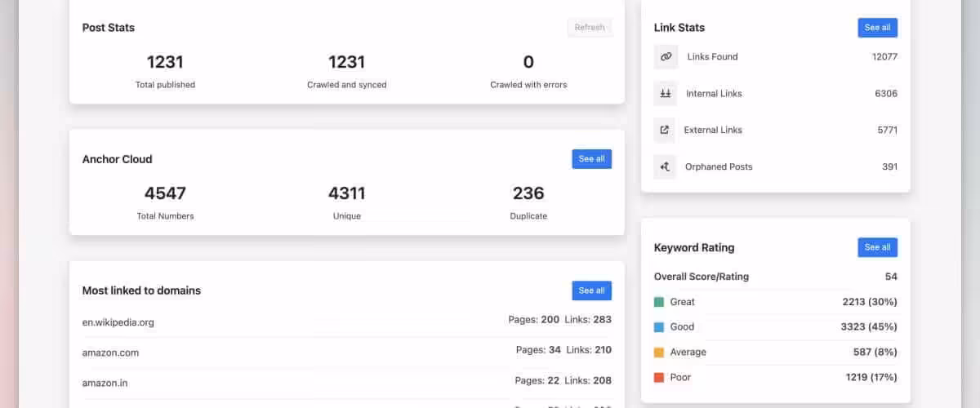The image size is (980, 408).
Task: Click the Links Found chain icon
Action: 666,57
